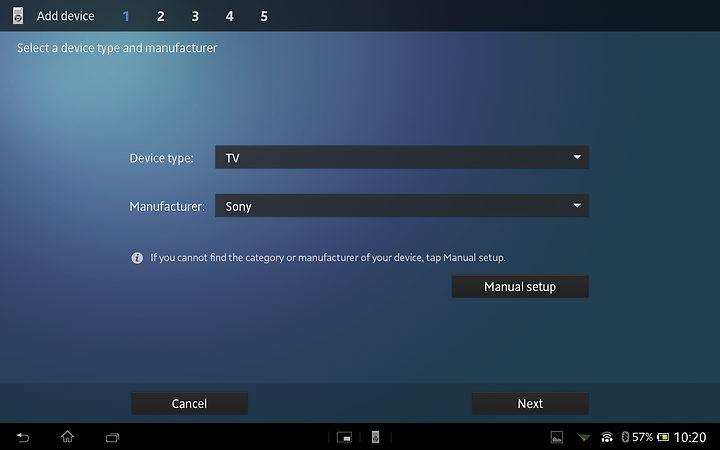
Task: Tap the remote control shortcut icon in the bottom bar
Action: click(x=375, y=437)
